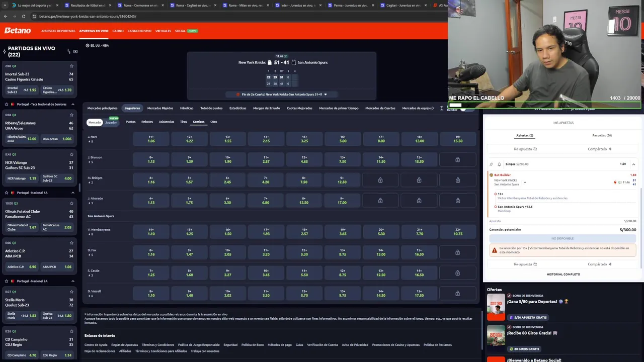Image resolution: width=644 pixels, height=362 pixels.
Task: Open the Casino en Vivo section
Action: click(139, 31)
